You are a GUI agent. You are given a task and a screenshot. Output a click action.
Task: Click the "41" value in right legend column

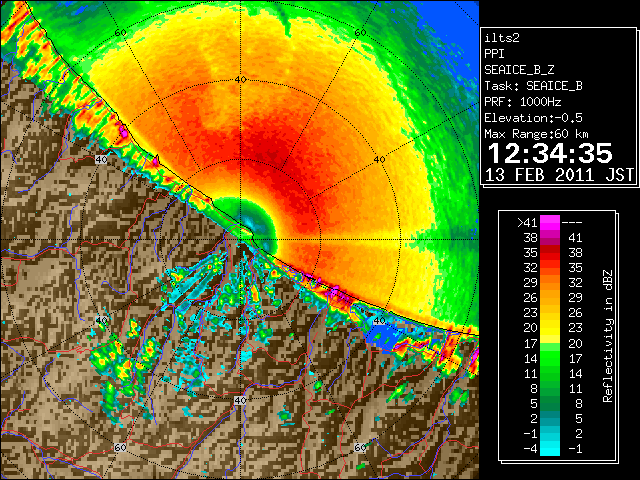tap(575, 238)
